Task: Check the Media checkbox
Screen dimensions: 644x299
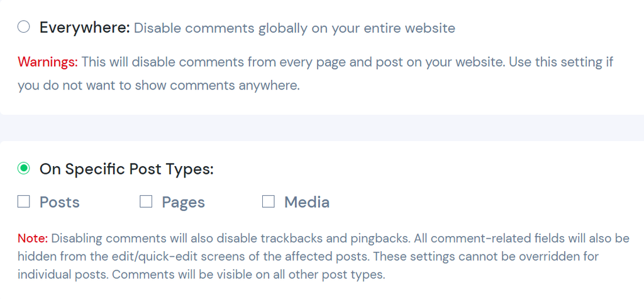Action: [269, 202]
